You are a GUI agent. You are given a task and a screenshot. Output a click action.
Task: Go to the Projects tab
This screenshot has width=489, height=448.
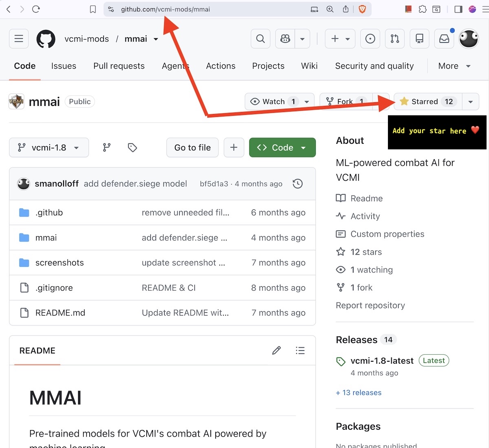268,66
